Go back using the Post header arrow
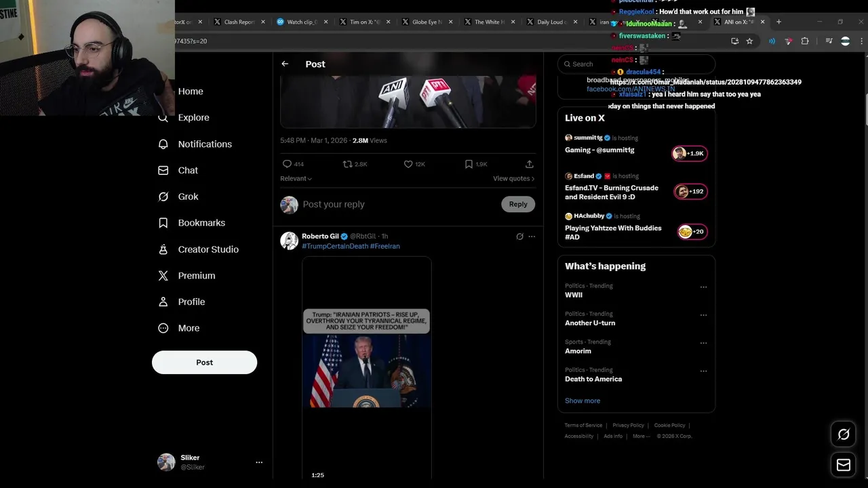The width and height of the screenshot is (868, 488). tap(285, 64)
